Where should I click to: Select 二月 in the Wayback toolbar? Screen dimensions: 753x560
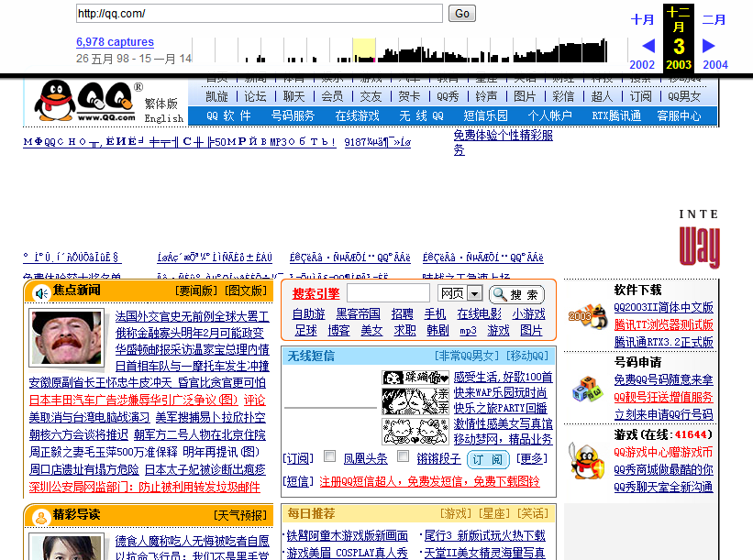pos(714,19)
